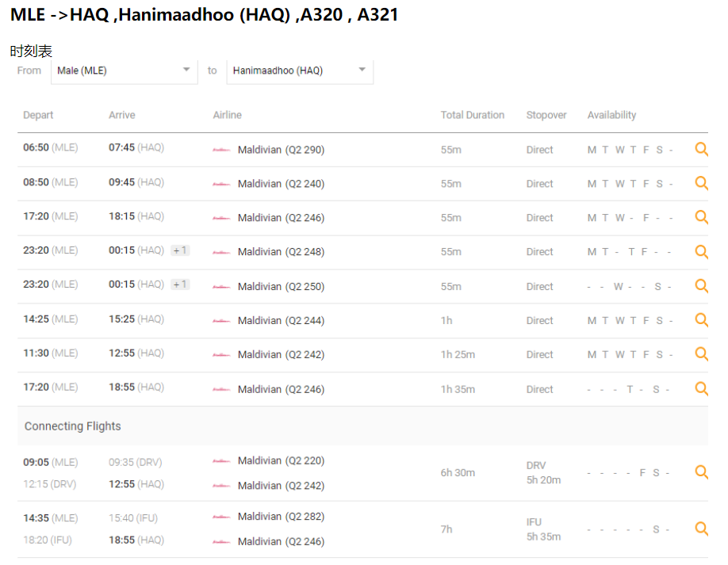This screenshot has width=728, height=565.
Task: Click the Airline column header
Action: tap(227, 115)
